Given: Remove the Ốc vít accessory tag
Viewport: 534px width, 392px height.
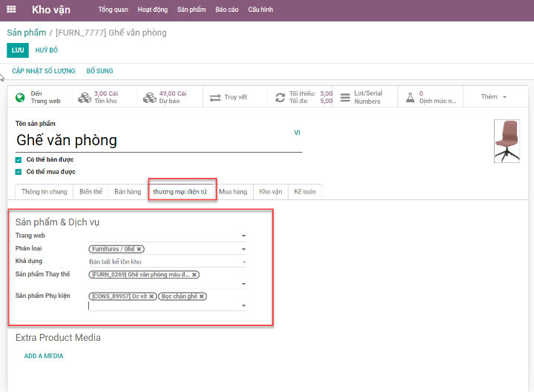Looking at the screenshot, I should click(151, 296).
